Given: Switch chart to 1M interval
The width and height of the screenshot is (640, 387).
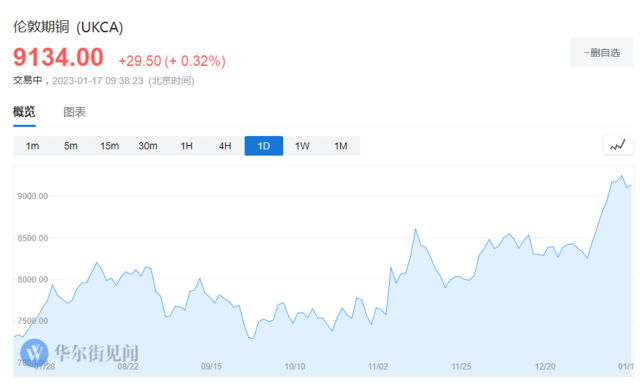Looking at the screenshot, I should click(341, 146).
